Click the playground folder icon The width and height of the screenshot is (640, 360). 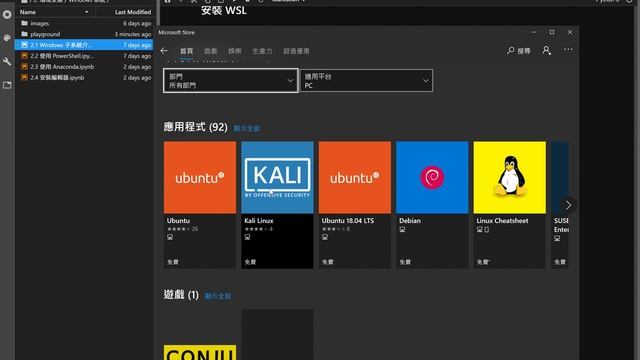[x=24, y=34]
